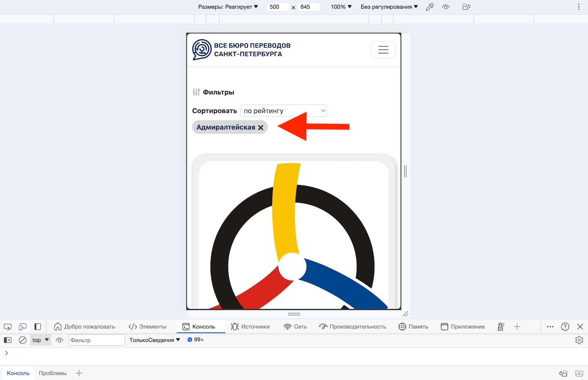Click the Консоль drawer tab
The height and width of the screenshot is (380, 588).
18,373
